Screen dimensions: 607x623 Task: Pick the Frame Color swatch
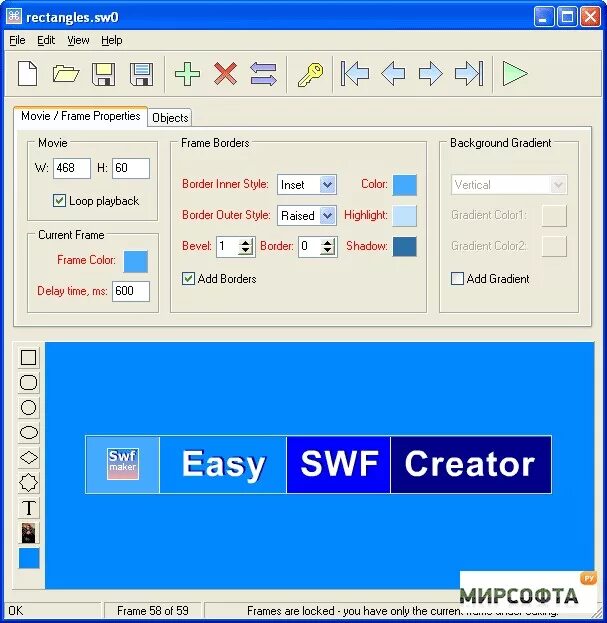[x=136, y=261]
